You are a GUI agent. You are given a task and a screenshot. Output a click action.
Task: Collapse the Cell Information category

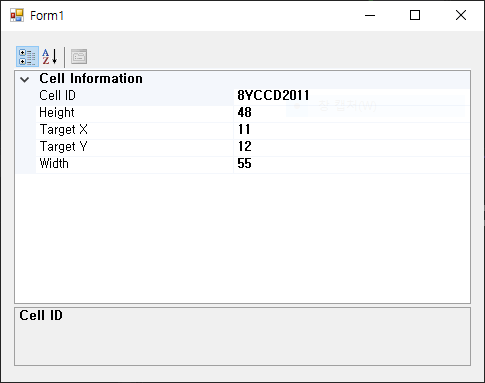[x=25, y=79]
